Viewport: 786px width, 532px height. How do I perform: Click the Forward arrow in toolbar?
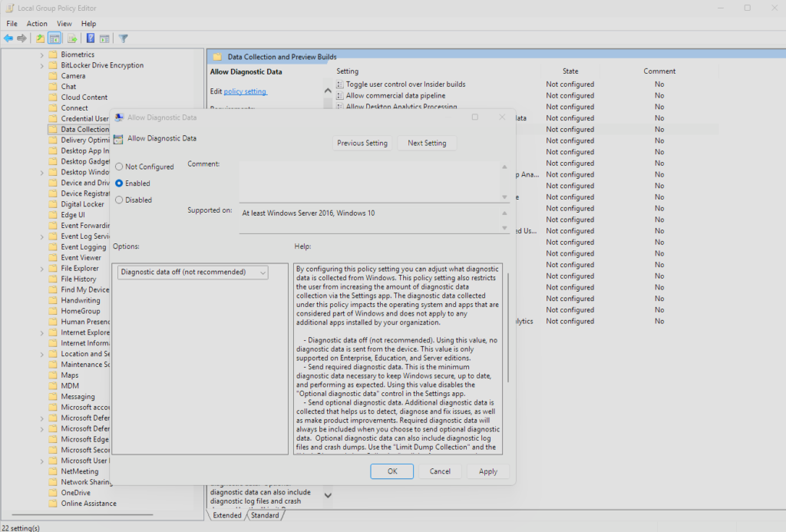21,38
